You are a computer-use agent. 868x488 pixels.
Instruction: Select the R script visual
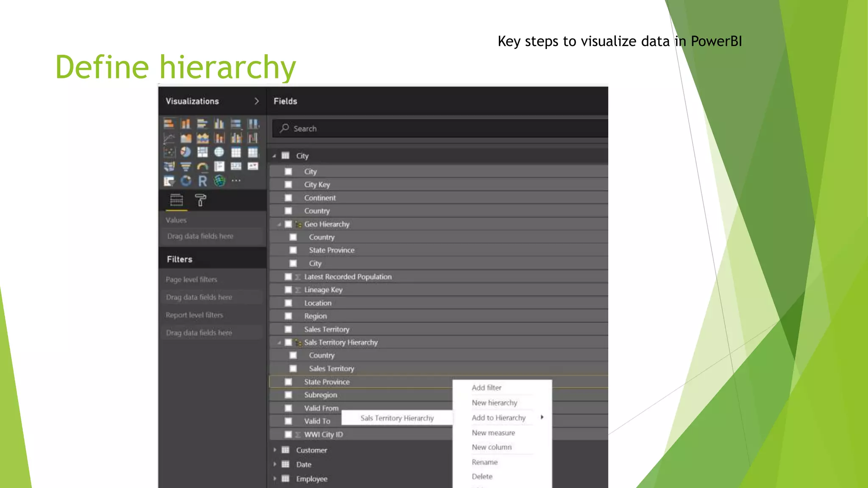point(203,181)
